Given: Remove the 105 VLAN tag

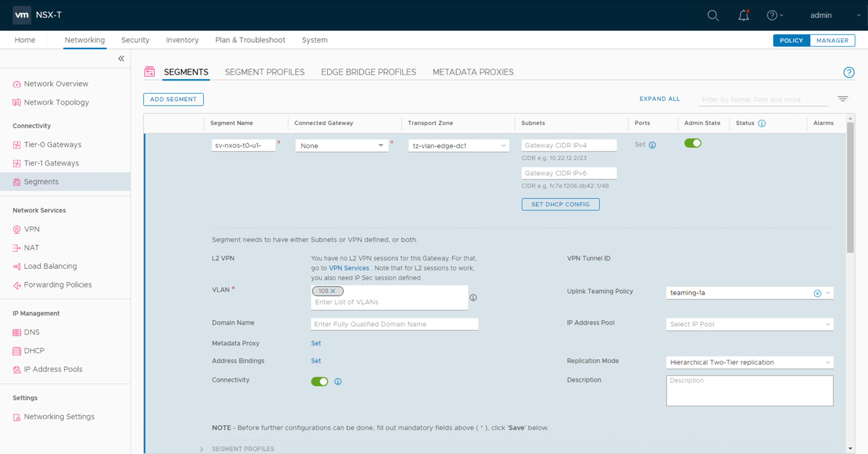Looking at the screenshot, I should pos(333,291).
